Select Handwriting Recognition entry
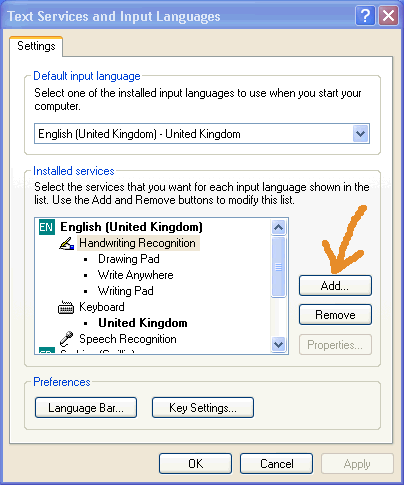Screen dimensions: 404x485 click(138, 243)
